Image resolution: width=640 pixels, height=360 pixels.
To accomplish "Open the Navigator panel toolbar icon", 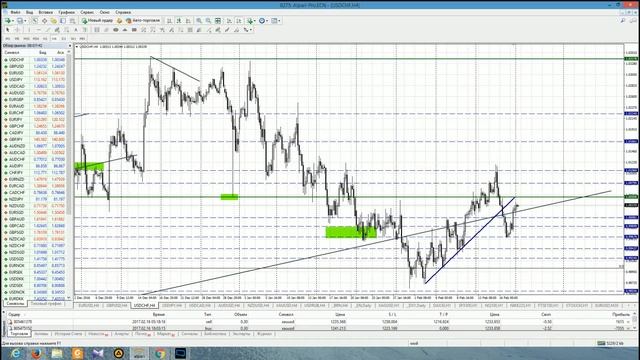I will (53, 20).
